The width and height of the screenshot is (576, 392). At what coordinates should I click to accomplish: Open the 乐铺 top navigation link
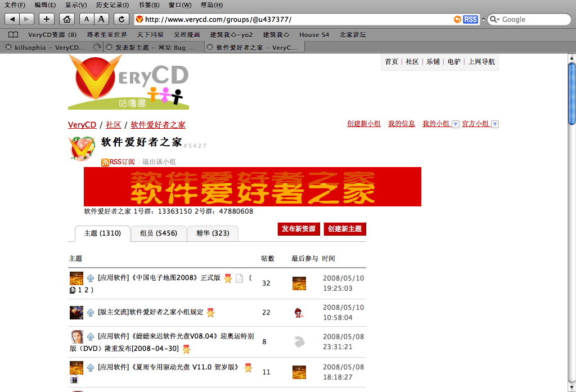click(x=433, y=62)
